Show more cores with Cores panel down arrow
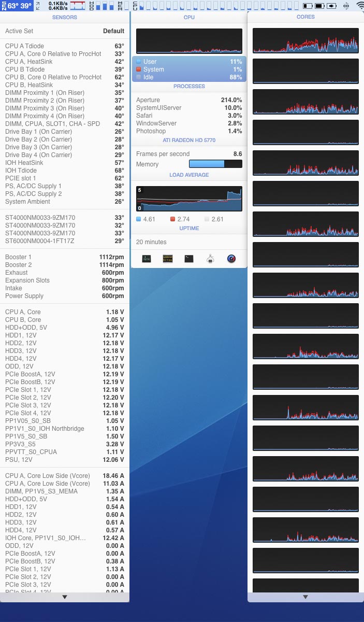 [305, 597]
